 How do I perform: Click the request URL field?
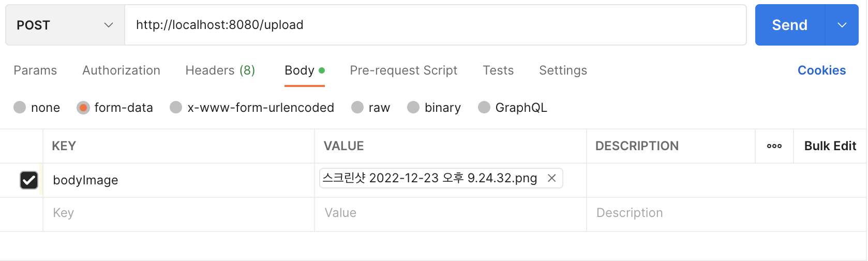click(436, 25)
